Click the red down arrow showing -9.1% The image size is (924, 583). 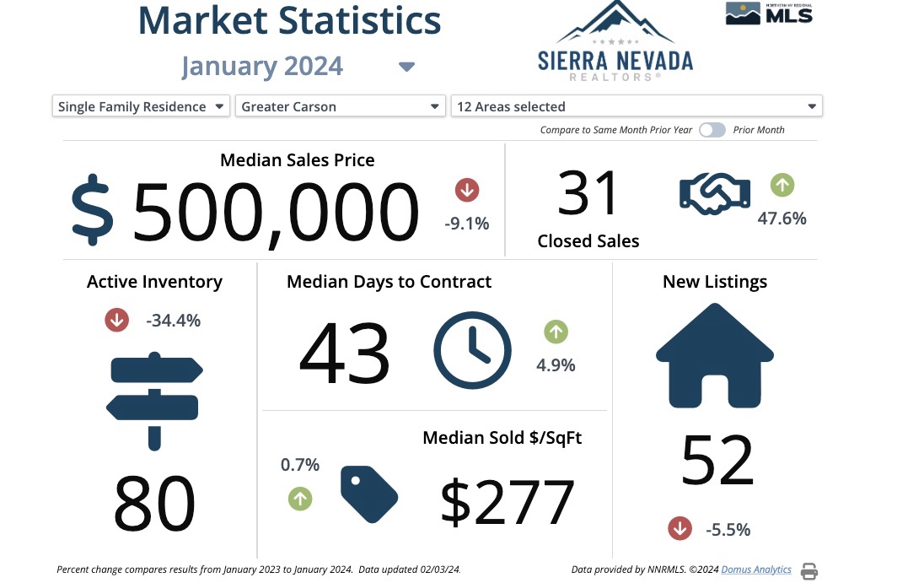(x=467, y=190)
